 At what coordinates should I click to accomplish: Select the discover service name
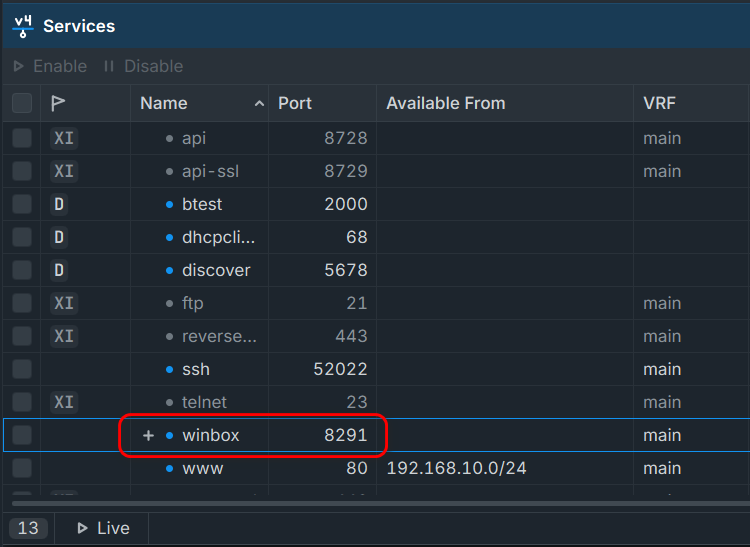[216, 270]
